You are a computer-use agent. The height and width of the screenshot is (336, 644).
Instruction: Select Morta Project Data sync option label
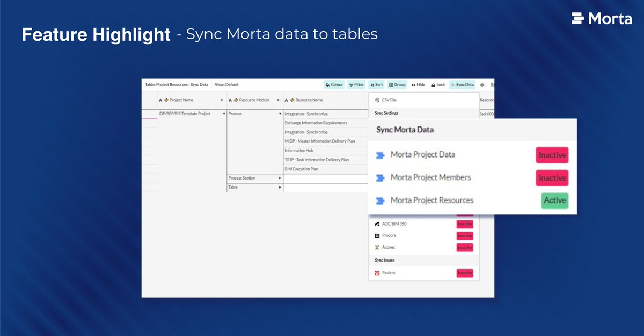point(423,155)
